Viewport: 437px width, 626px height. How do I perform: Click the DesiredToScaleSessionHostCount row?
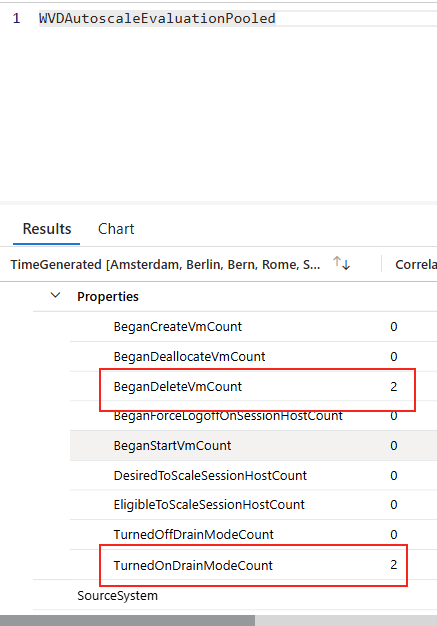253,475
